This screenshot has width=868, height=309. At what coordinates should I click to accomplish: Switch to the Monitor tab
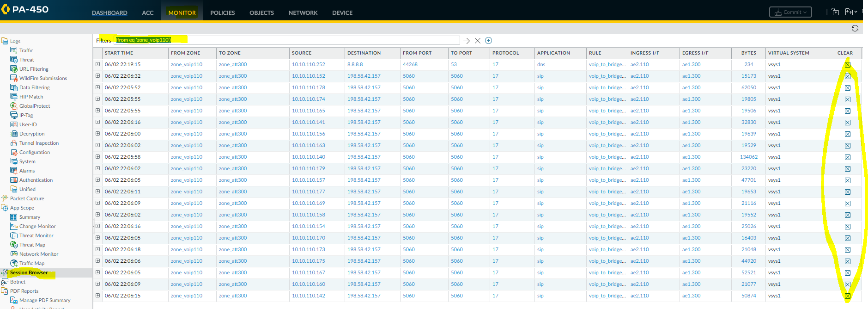[182, 13]
